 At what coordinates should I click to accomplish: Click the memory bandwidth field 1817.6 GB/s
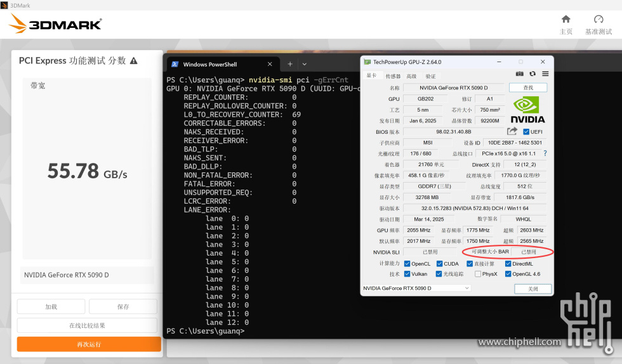click(x=520, y=197)
